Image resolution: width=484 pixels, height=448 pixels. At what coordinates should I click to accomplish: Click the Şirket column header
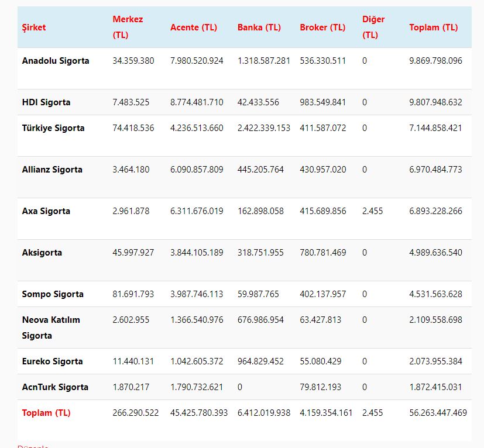pos(34,27)
